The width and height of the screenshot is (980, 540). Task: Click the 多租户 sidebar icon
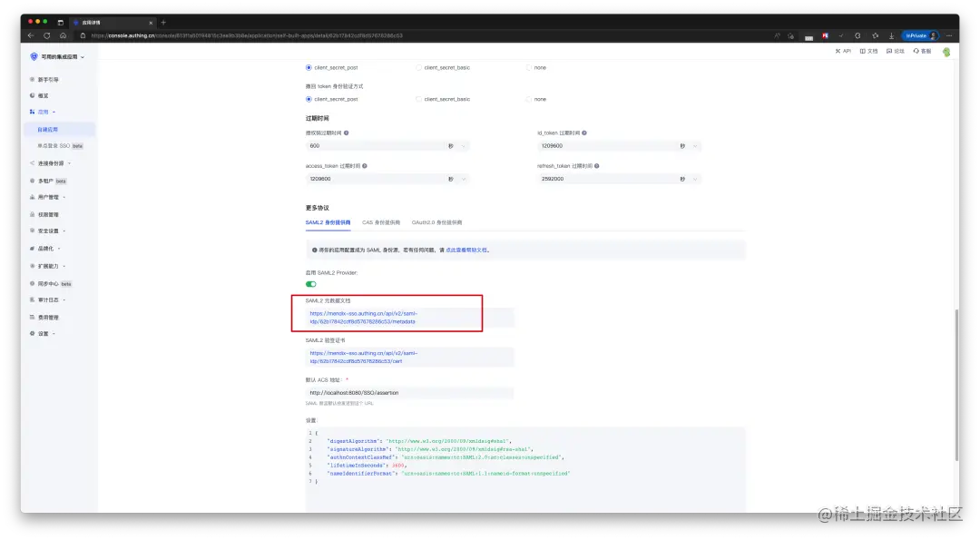click(x=32, y=181)
